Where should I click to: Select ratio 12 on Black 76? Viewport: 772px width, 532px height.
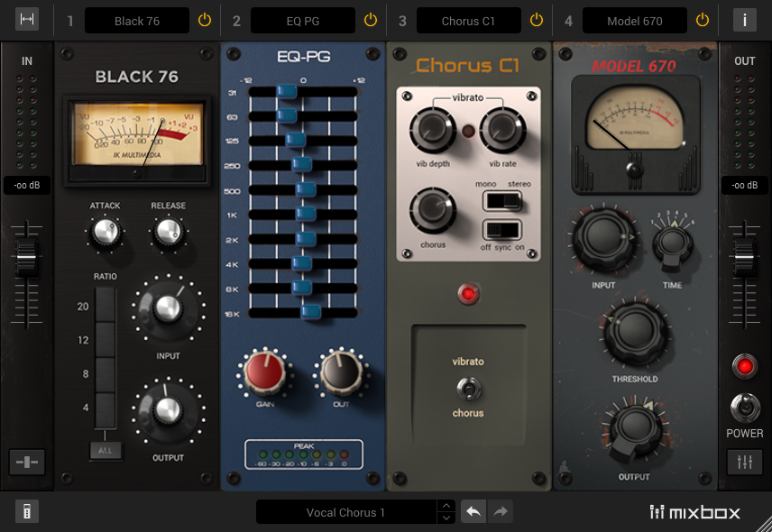pos(105,340)
